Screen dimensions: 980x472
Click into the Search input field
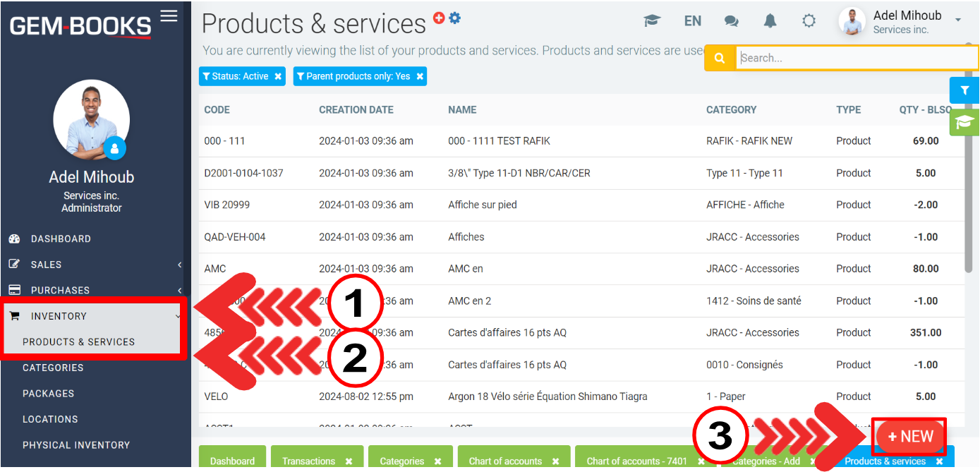point(854,59)
